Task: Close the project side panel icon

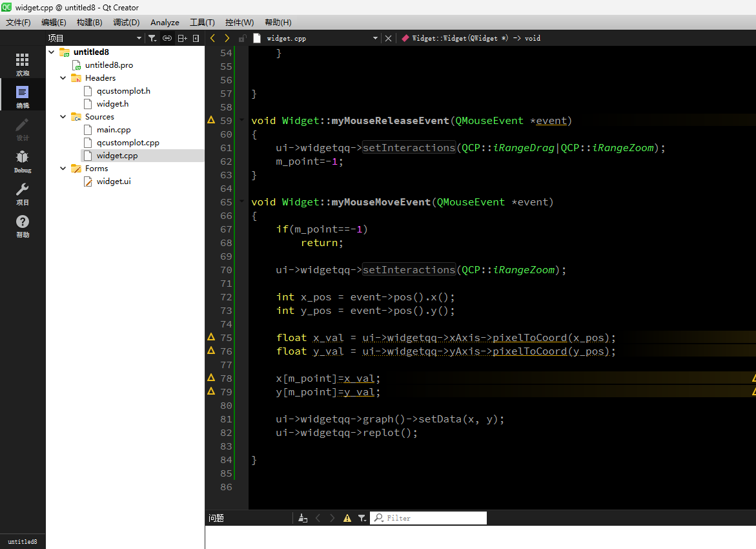Action: (x=196, y=38)
